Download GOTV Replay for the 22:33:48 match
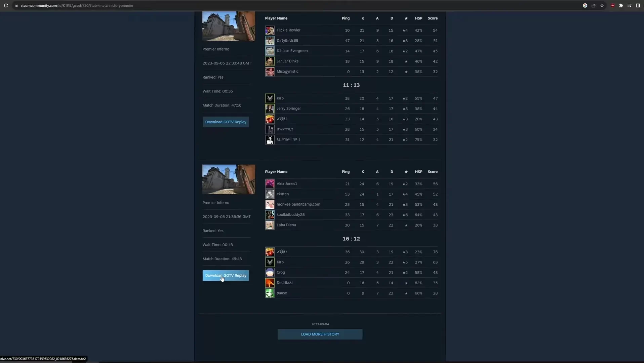Viewport: 644px width, 363px height. pyautogui.click(x=226, y=122)
